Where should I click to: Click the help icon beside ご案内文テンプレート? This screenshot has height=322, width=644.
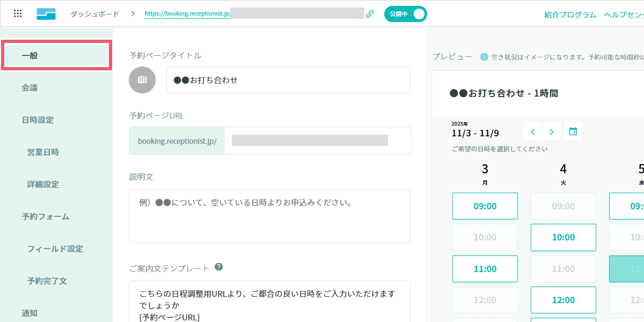tap(219, 266)
